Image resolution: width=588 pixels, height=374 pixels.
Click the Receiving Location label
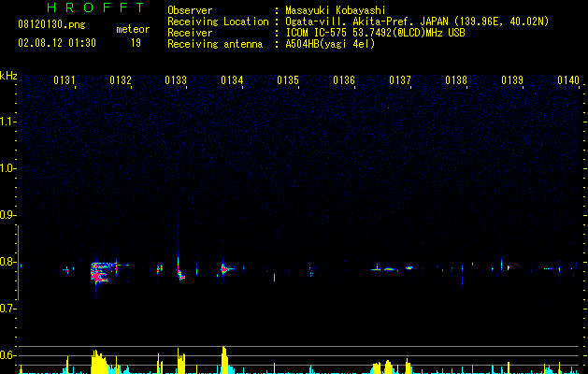[218, 22]
